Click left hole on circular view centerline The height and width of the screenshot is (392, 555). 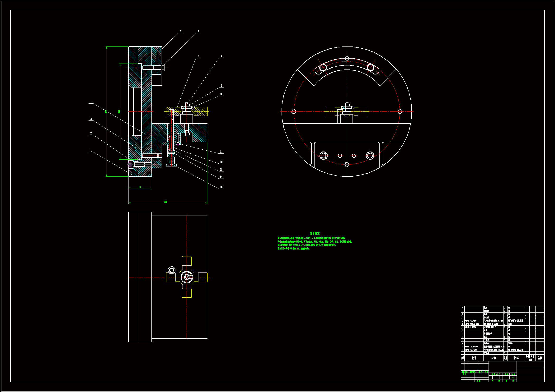(x=294, y=111)
